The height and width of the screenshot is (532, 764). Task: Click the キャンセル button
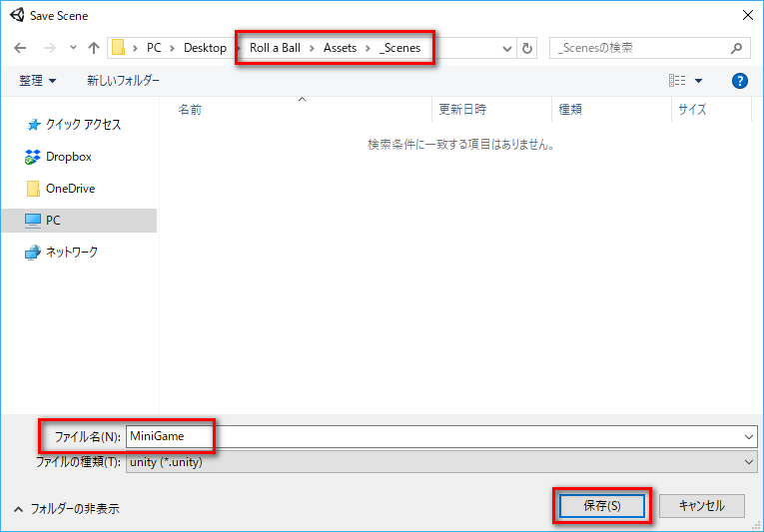pos(702,506)
